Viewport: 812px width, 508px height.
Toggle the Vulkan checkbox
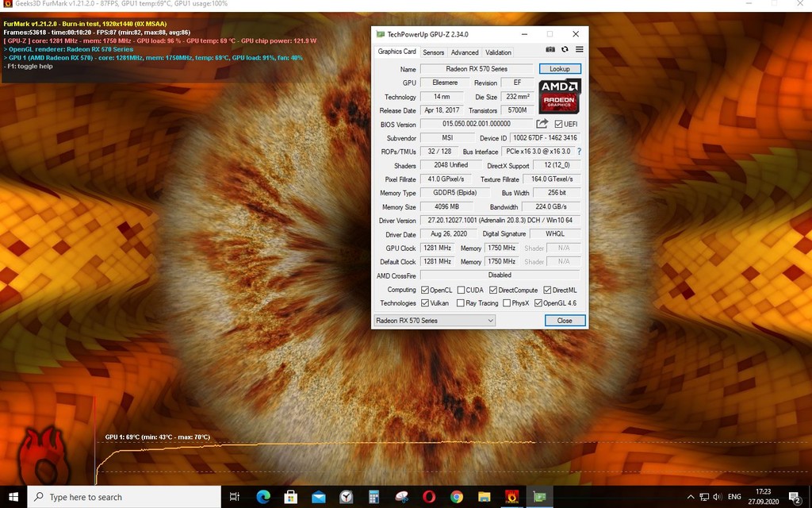(425, 302)
